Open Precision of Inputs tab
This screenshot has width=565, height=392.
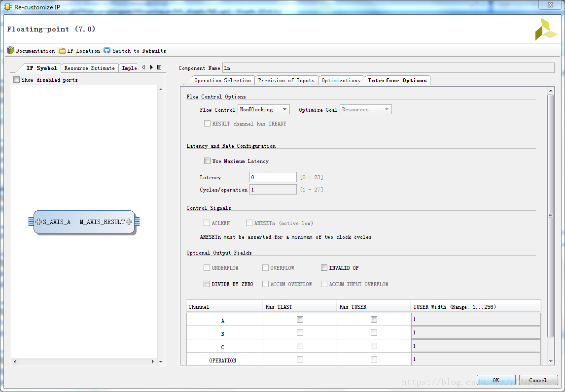click(286, 80)
